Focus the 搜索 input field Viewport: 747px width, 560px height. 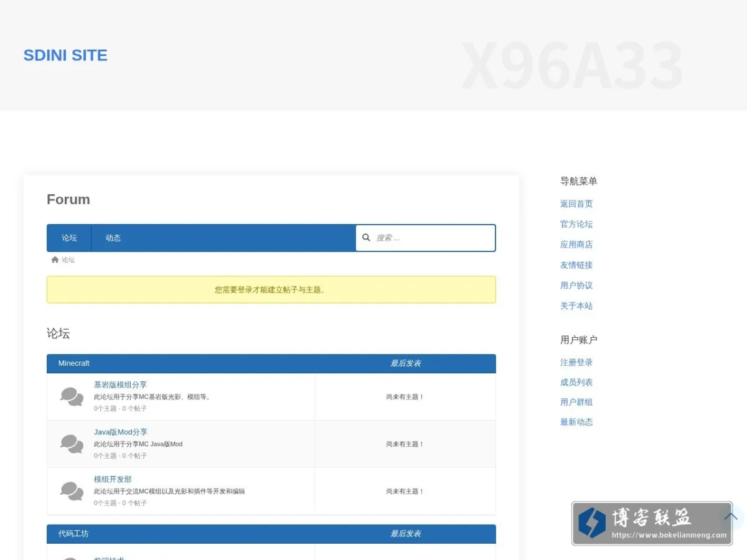coord(426,238)
